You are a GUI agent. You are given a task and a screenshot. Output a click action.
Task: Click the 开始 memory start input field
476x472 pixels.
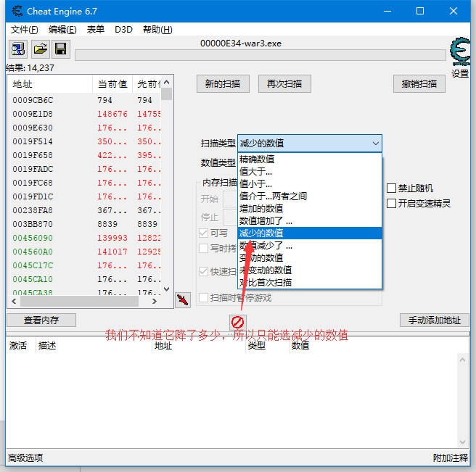[x=231, y=199]
